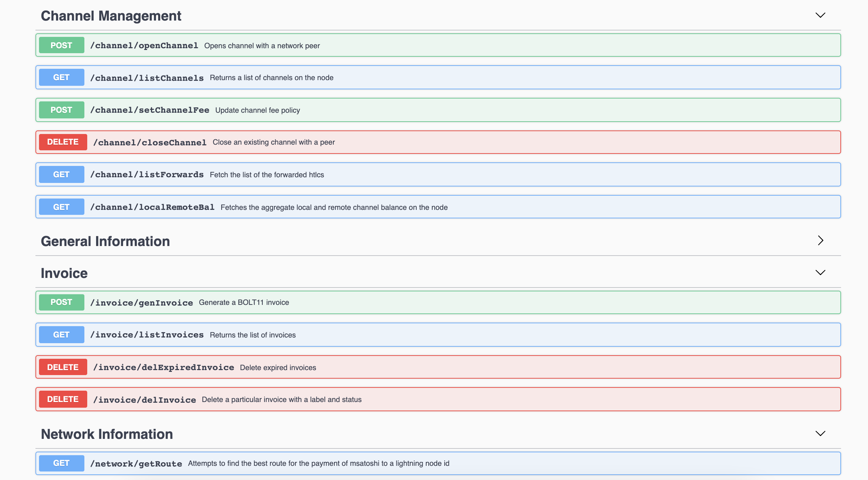Image resolution: width=868 pixels, height=480 pixels.
Task: Click the Channel Management heading
Action: tap(111, 16)
